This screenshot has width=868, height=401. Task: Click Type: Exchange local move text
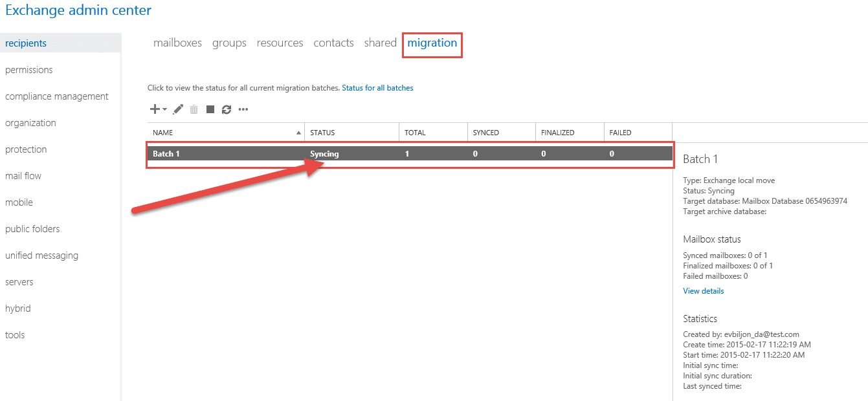point(729,180)
